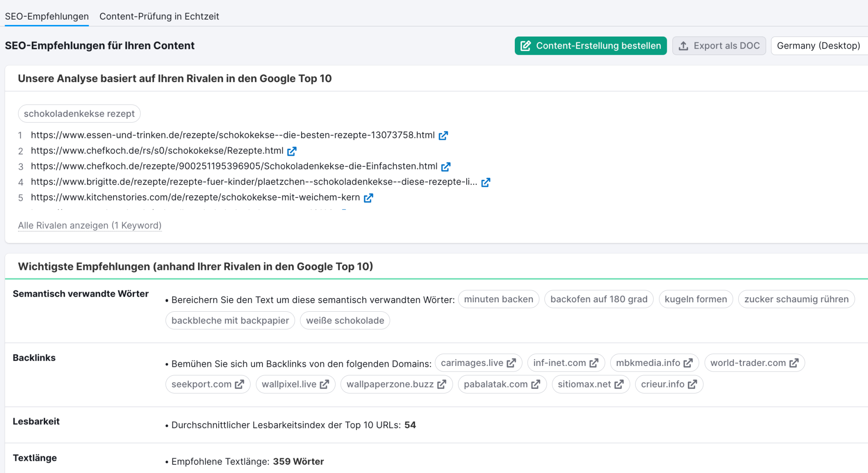Image resolution: width=868 pixels, height=473 pixels.
Task: Open crieur.info in new tab
Action: [692, 384]
